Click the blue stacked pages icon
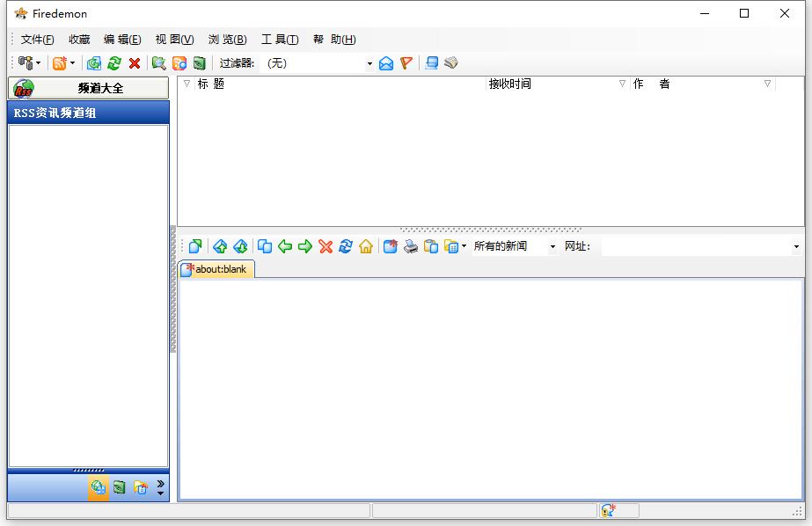812x526 pixels. click(431, 63)
